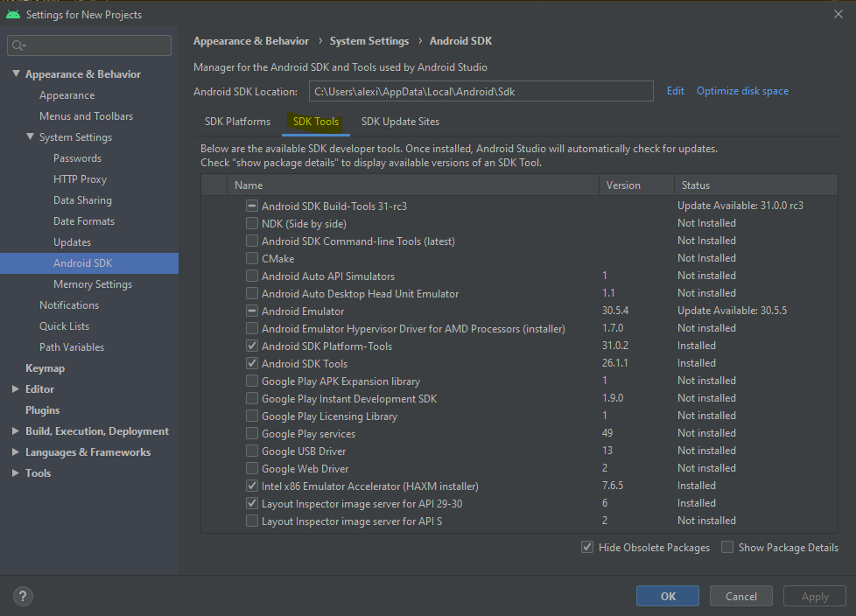Select HTTP Proxy settings

tap(81, 179)
